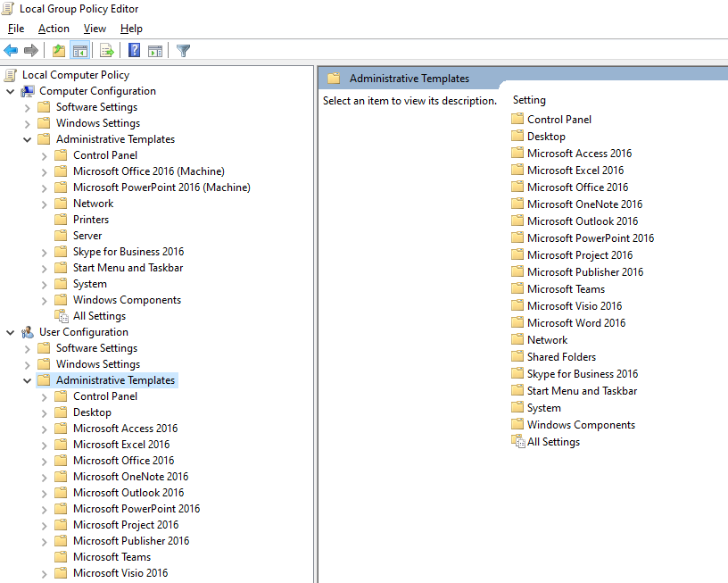The image size is (728, 583).
Task: Select Control Panel in right pane list
Action: [559, 120]
